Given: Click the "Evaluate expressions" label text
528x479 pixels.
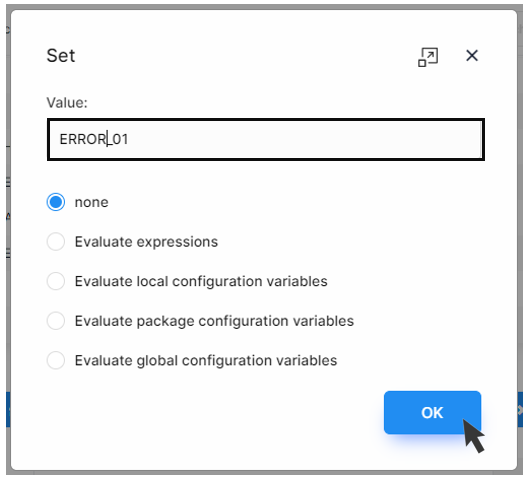Looking at the screenshot, I should (146, 242).
